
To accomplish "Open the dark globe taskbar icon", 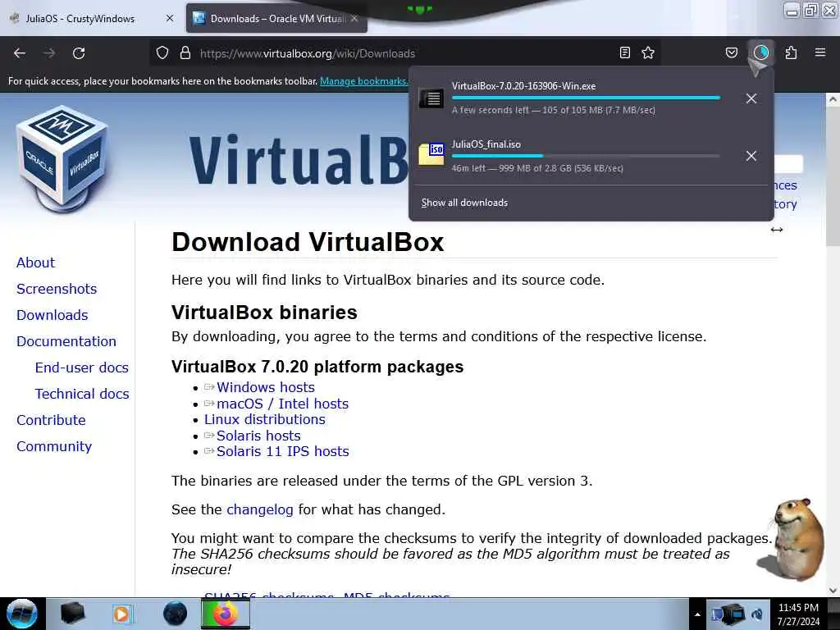I will coord(175,614).
